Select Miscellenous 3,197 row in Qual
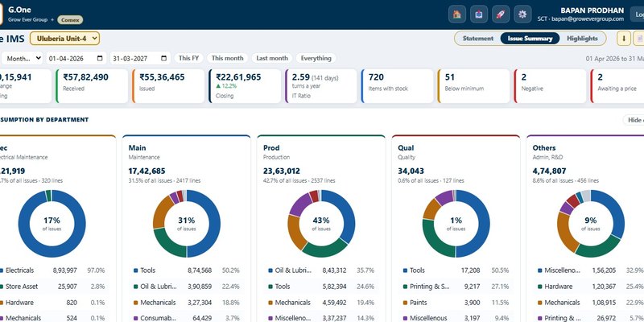 [456, 318]
